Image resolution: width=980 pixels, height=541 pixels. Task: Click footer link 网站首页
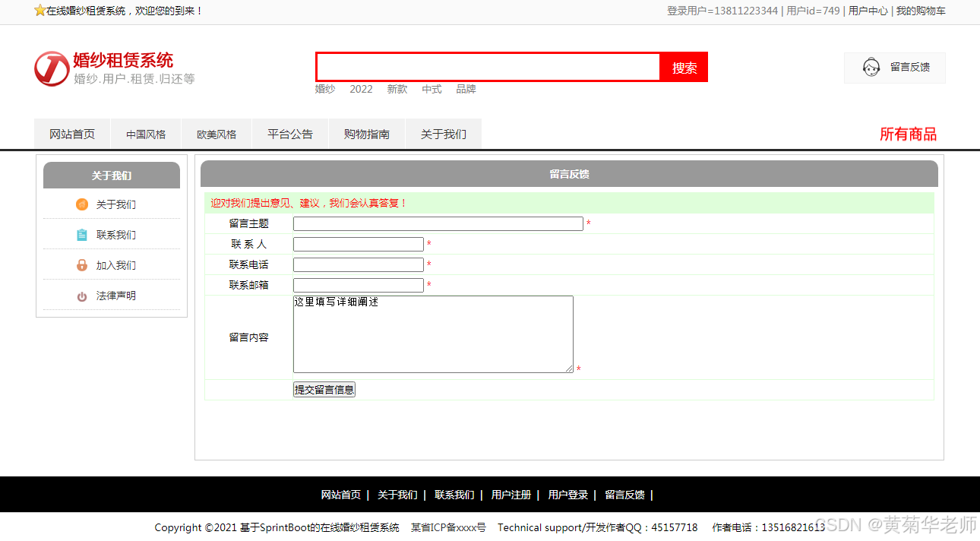(341, 495)
